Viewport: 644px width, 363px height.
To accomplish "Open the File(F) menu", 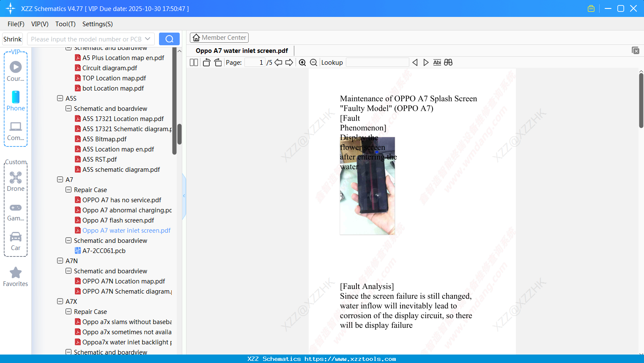I will point(16,24).
